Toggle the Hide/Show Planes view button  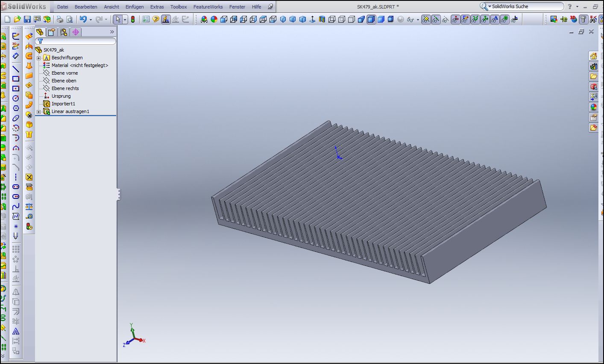(426, 19)
